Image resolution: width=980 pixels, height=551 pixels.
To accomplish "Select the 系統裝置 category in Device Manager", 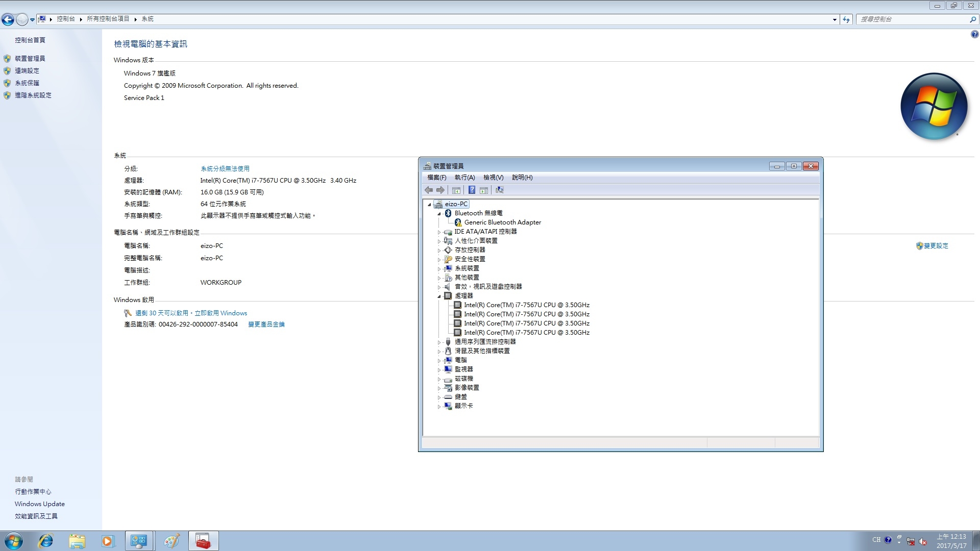I will tap(467, 268).
